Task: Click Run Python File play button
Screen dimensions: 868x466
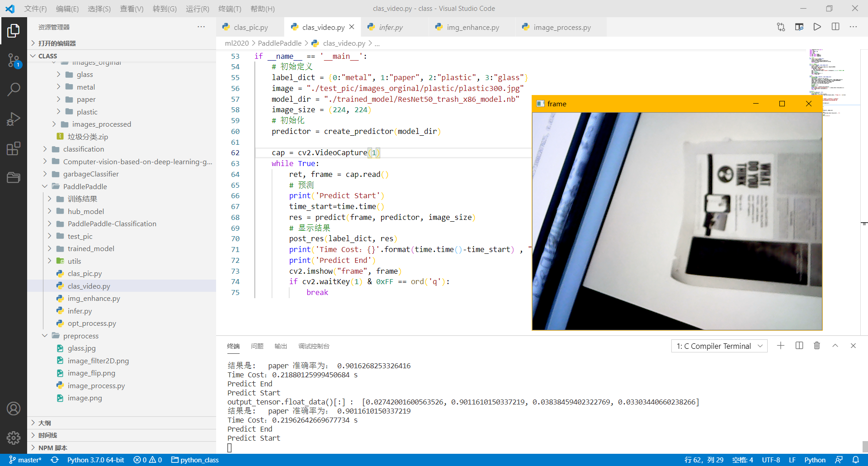Action: tap(817, 27)
